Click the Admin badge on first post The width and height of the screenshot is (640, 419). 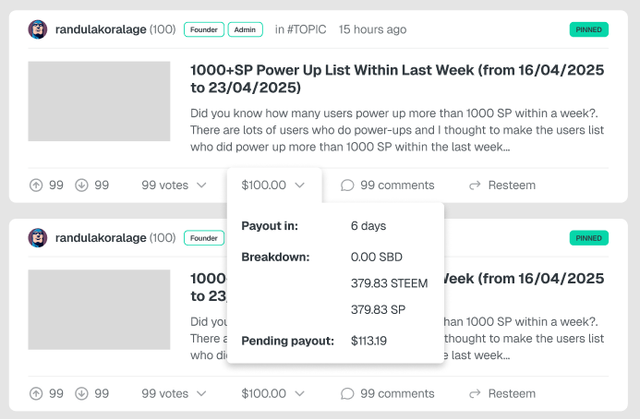(x=245, y=30)
